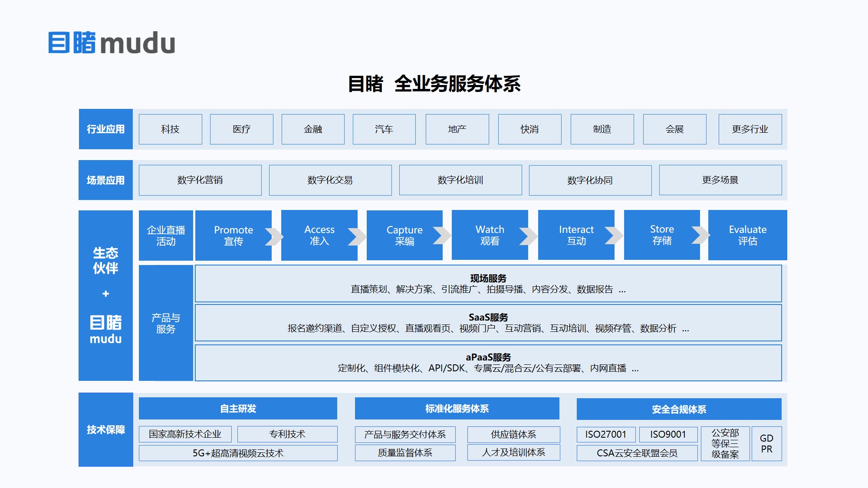Click the 质量监督体系 box
868x488 pixels.
click(405, 452)
